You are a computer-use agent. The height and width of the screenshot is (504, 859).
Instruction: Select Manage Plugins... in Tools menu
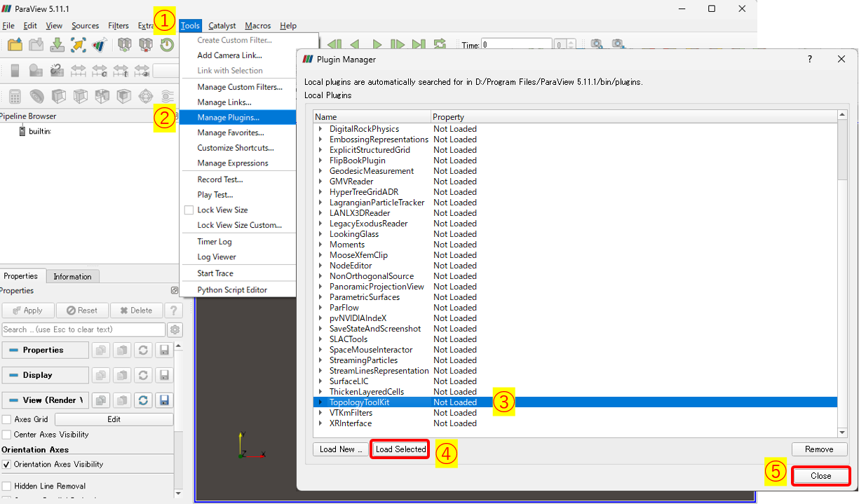[x=228, y=117]
